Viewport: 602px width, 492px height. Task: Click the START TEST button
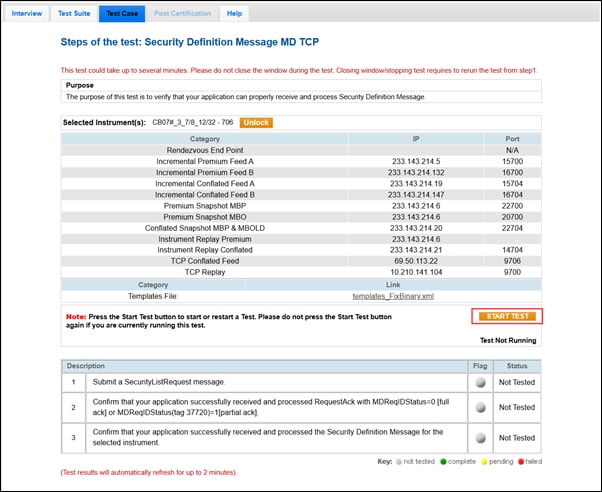coord(506,316)
